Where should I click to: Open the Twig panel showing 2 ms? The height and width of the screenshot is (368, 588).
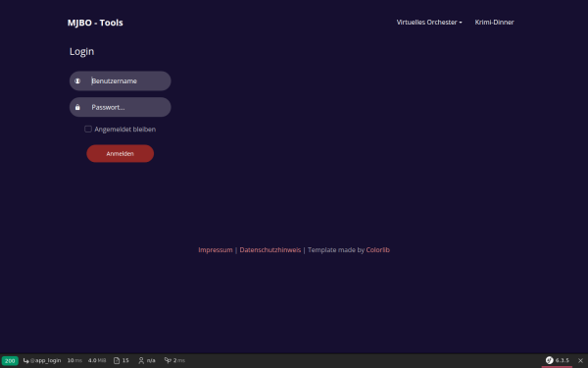[x=174, y=360]
